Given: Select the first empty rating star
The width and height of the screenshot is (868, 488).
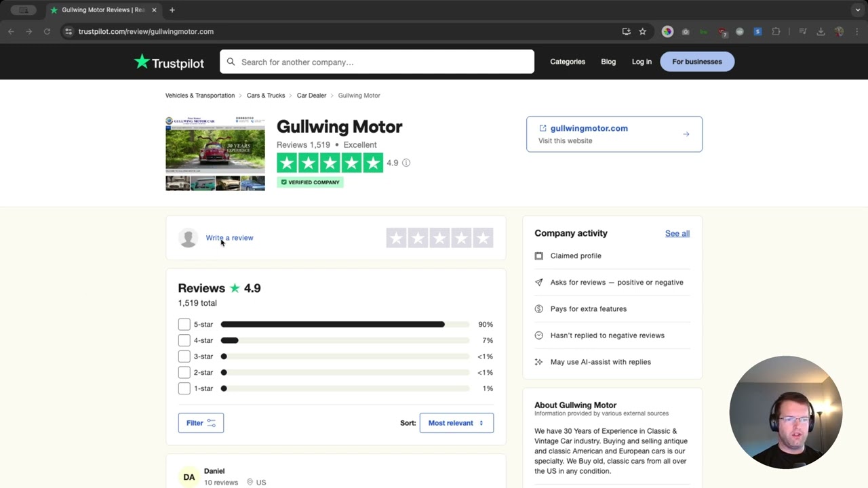Looking at the screenshot, I should tap(396, 238).
